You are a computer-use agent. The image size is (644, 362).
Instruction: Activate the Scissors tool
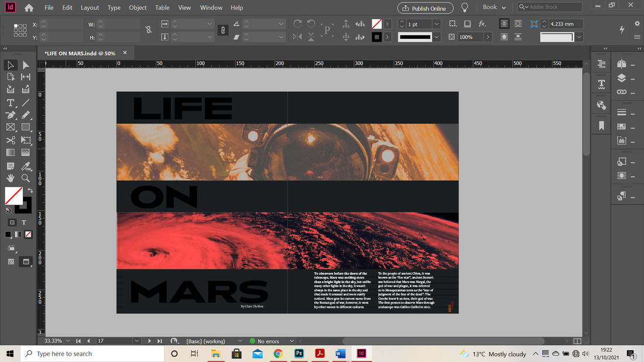(11, 140)
